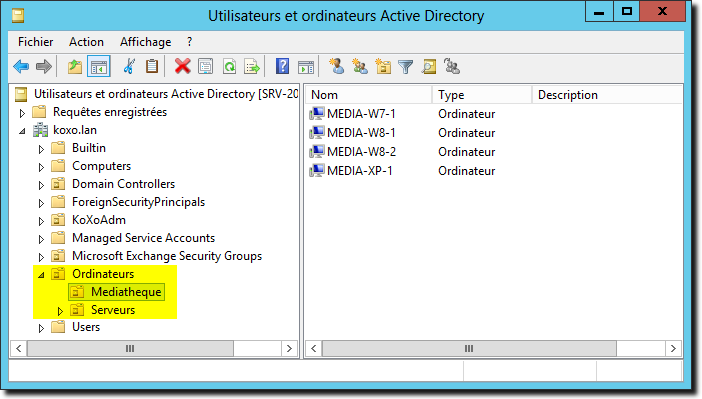Select the root Utilisateurs et ordinateurs node

pos(166,94)
